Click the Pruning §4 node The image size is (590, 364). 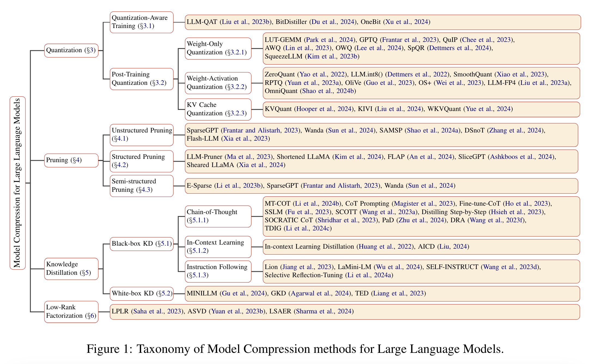coord(71,160)
